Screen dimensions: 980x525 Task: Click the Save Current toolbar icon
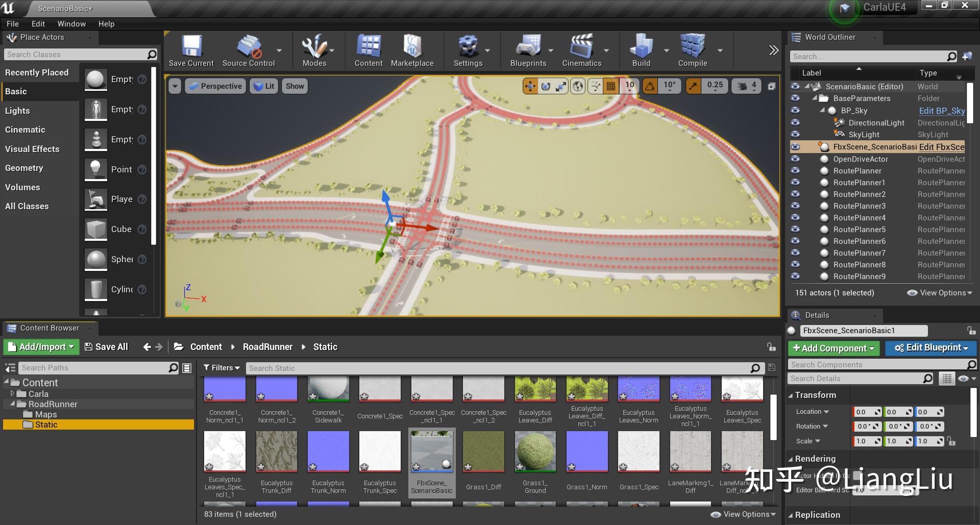(x=191, y=47)
